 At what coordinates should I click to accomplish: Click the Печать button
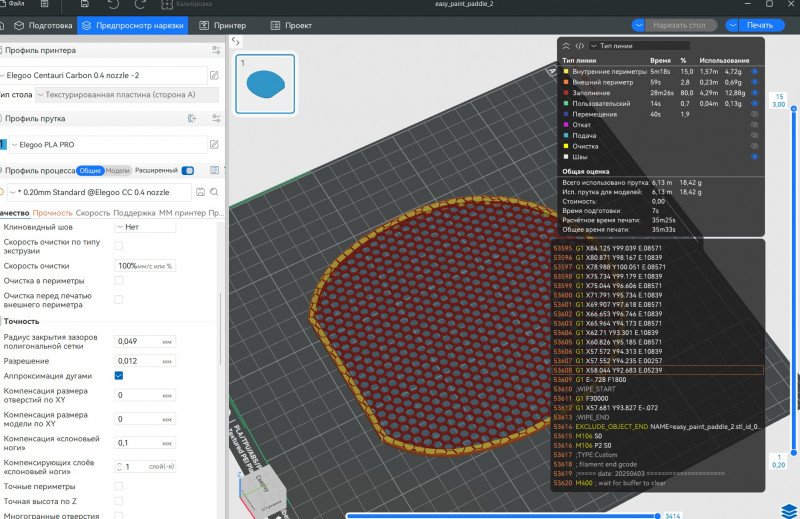click(759, 25)
